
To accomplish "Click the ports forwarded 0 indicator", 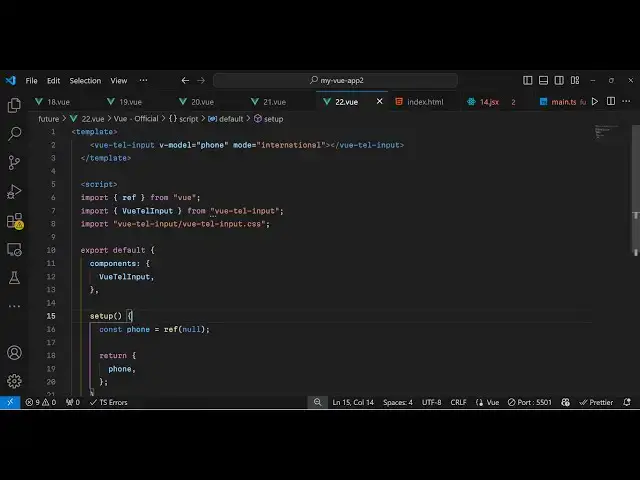I will 73,402.
